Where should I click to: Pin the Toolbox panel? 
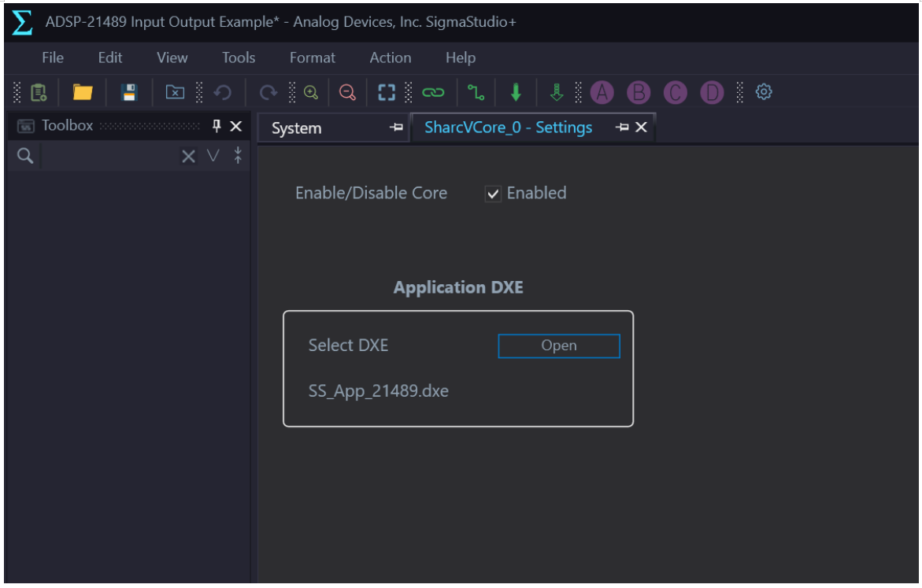217,126
